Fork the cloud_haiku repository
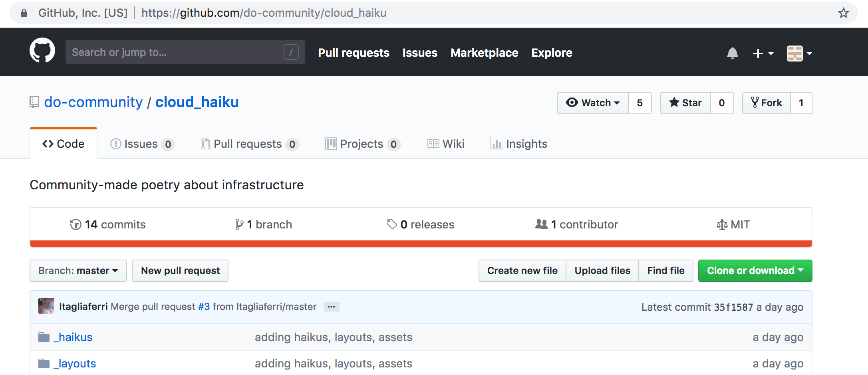Viewport: 868px width, 375px height. pyautogui.click(x=767, y=103)
